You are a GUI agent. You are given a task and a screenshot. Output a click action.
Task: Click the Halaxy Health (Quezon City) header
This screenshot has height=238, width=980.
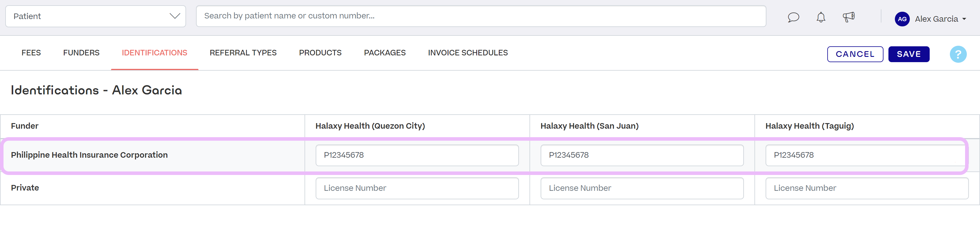click(370, 126)
